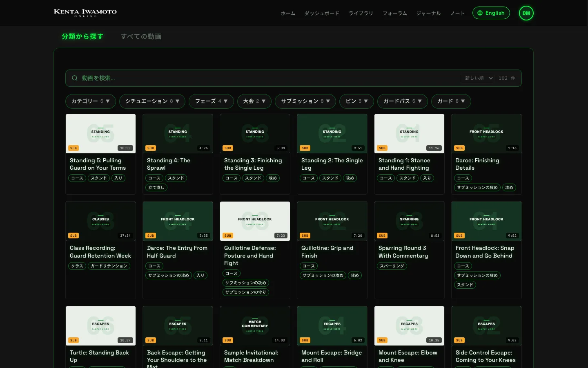Open Turtle: Standing Back Up thumbnail
This screenshot has height=368, width=588.
(100, 326)
